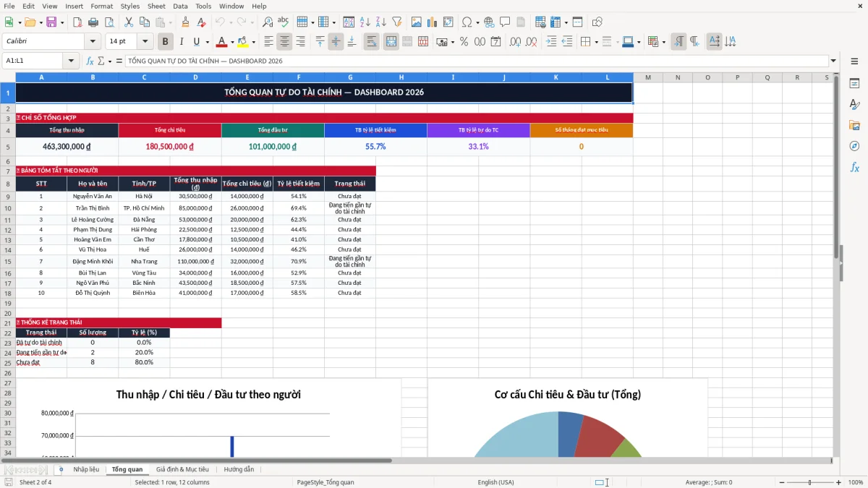This screenshot has height=488, width=868.
Task: Open the Font Size dropdown list
Action: point(145,41)
